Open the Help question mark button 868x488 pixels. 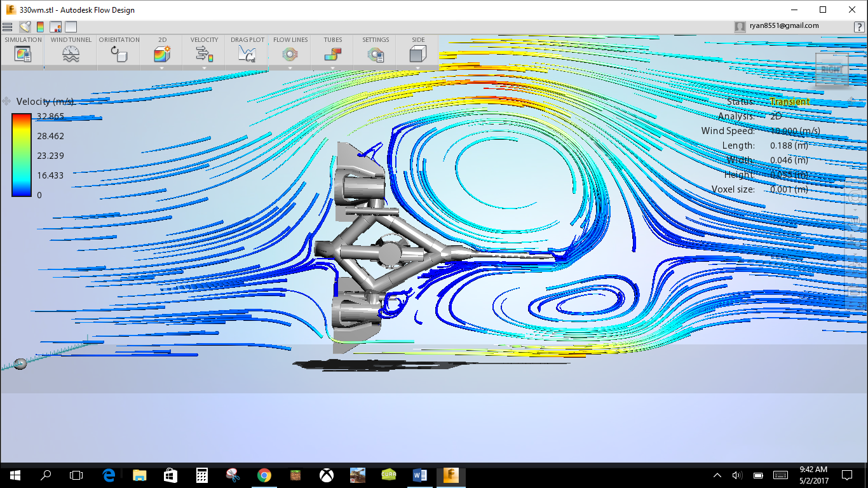[858, 27]
